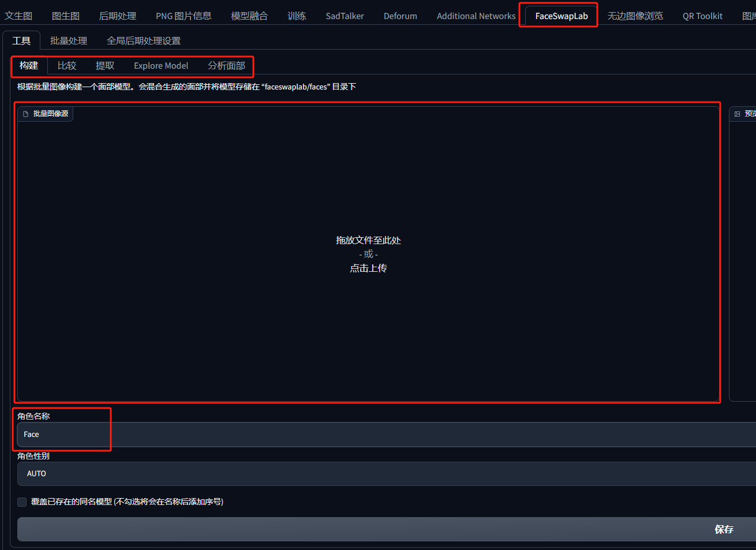Go to the PNG 图片信息 tab

click(x=184, y=16)
